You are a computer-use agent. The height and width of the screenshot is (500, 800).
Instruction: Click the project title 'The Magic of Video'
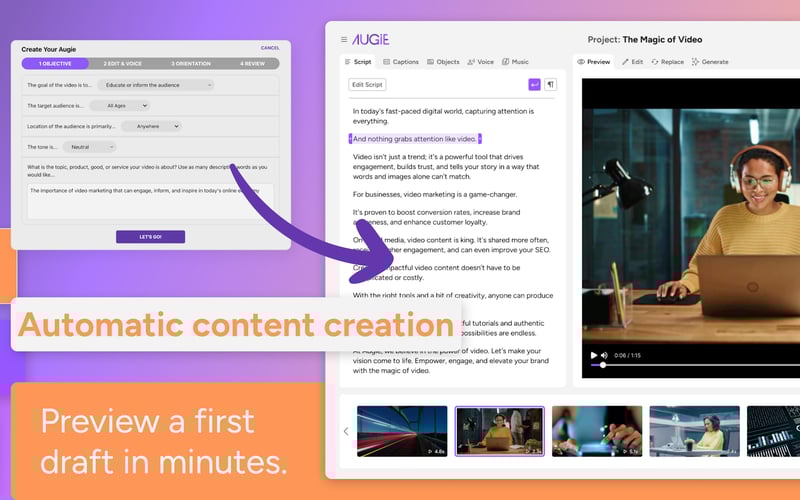click(x=662, y=39)
